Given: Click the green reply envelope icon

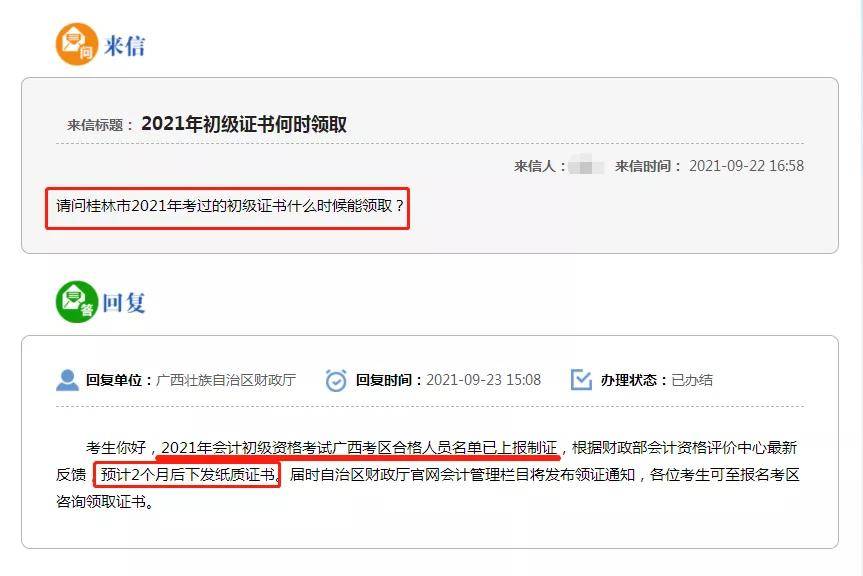Looking at the screenshot, I should point(77,302).
